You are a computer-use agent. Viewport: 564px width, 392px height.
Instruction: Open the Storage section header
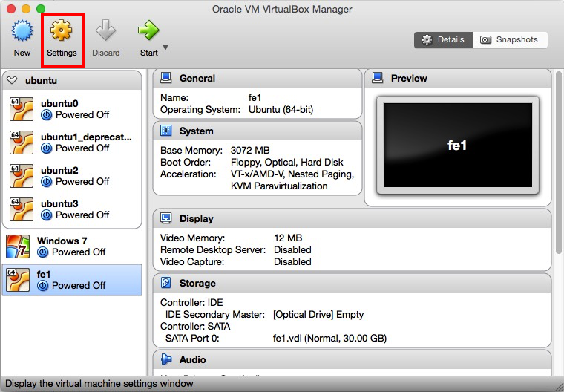click(x=197, y=283)
